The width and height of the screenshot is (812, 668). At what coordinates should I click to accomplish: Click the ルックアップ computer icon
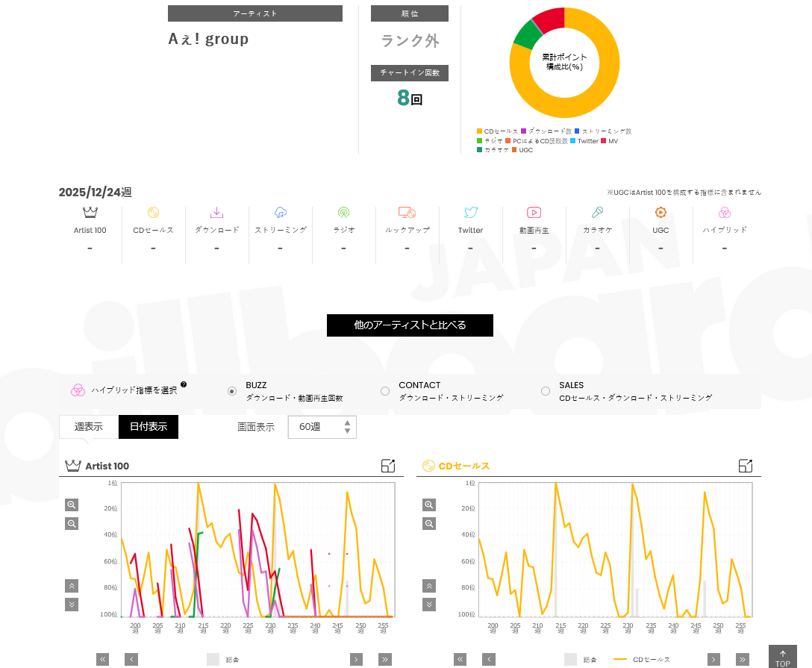(x=407, y=212)
